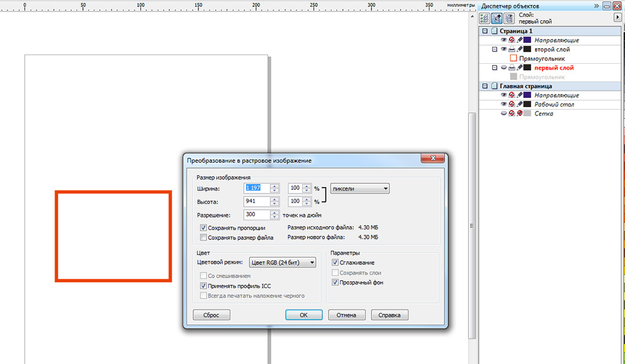Show the первый слой layer eye
The height and width of the screenshot is (364, 625).
pyautogui.click(x=504, y=68)
